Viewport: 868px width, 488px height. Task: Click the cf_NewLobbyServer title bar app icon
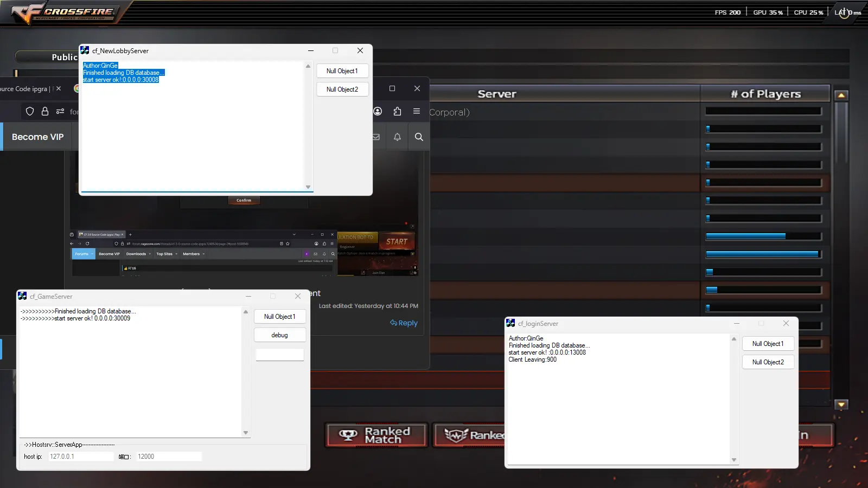click(x=85, y=50)
